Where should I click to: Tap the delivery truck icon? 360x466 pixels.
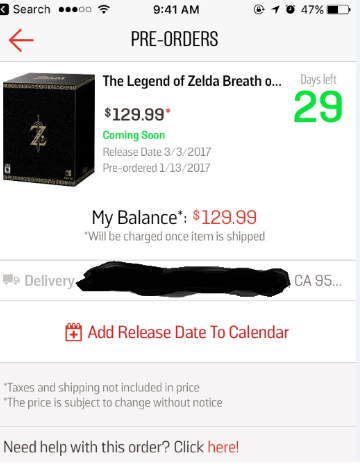coord(12,280)
